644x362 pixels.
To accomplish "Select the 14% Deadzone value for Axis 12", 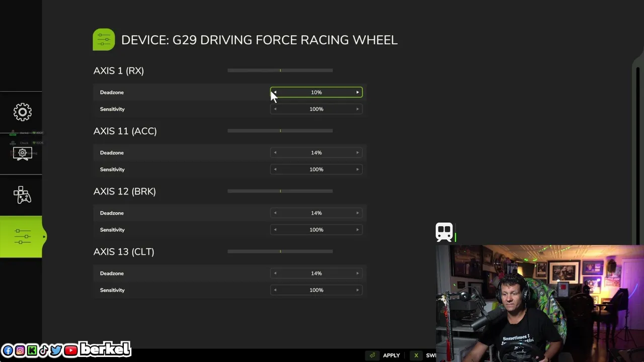I will 316,213.
